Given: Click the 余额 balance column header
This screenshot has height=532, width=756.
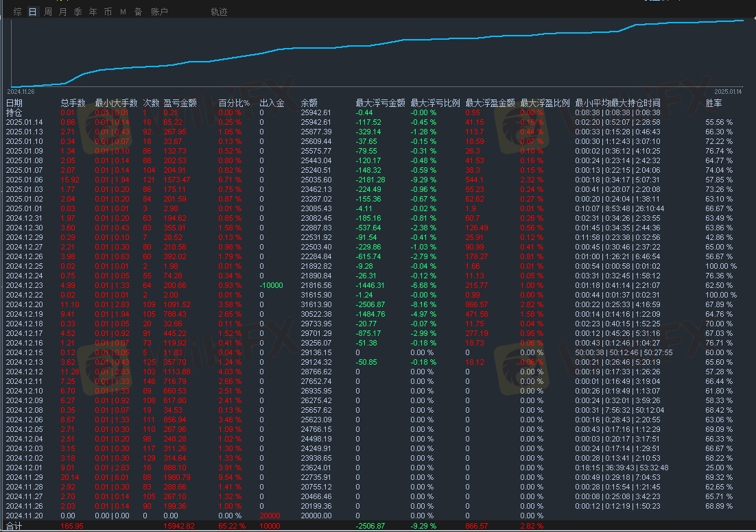Looking at the screenshot, I should click(309, 103).
